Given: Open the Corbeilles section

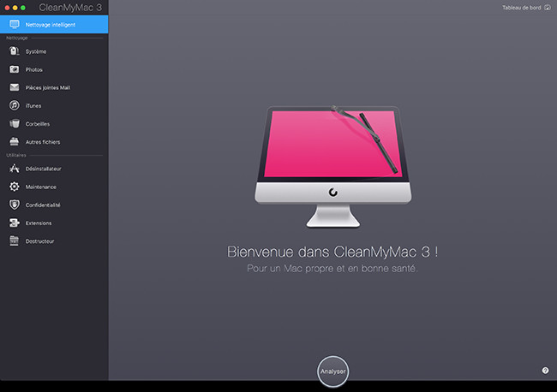Looking at the screenshot, I should [x=54, y=124].
